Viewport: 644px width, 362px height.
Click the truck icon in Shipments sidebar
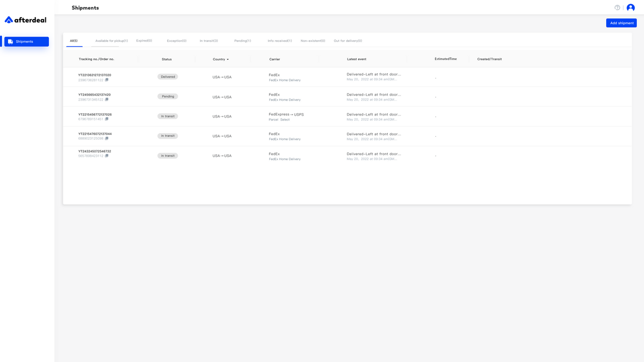click(x=11, y=42)
